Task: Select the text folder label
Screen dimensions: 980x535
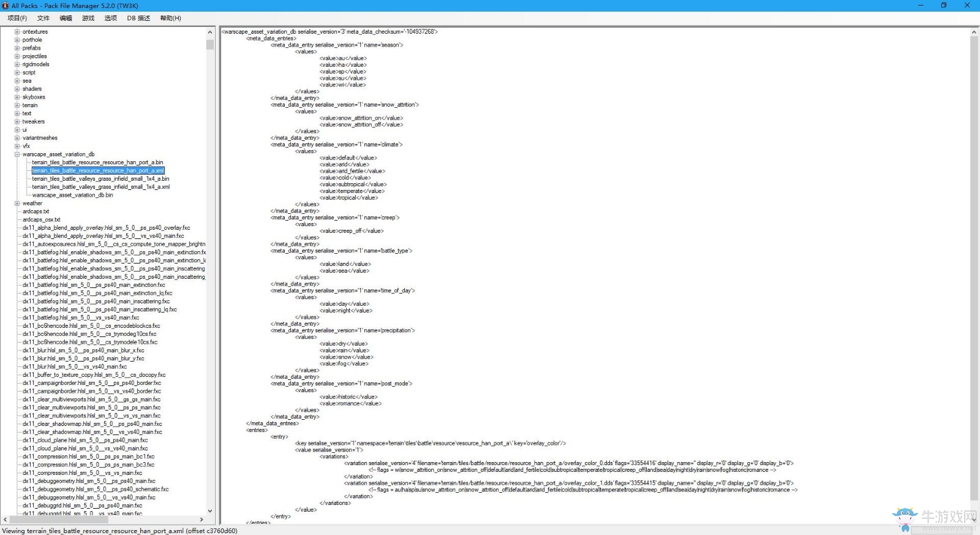Action: pos(27,113)
